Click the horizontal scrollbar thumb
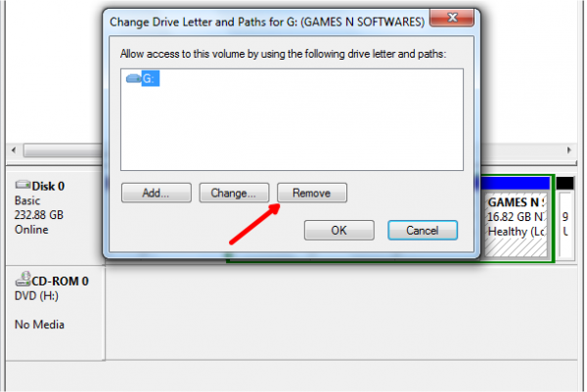587x392 pixels. 64,150
